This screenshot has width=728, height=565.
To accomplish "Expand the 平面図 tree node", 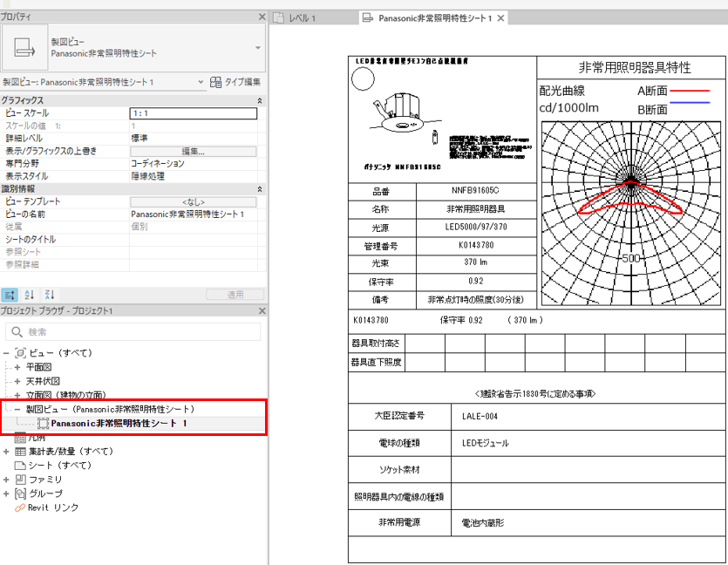I will pyautogui.click(x=17, y=367).
